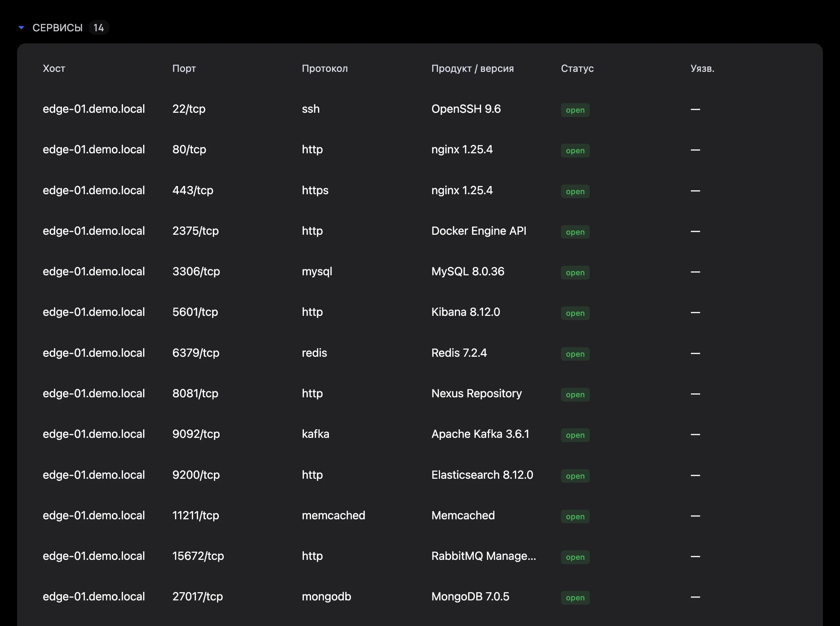Viewport: 840px width, 626px height.
Task: Collapse the СЕРВИСЫ section arrow
Action: (21, 28)
